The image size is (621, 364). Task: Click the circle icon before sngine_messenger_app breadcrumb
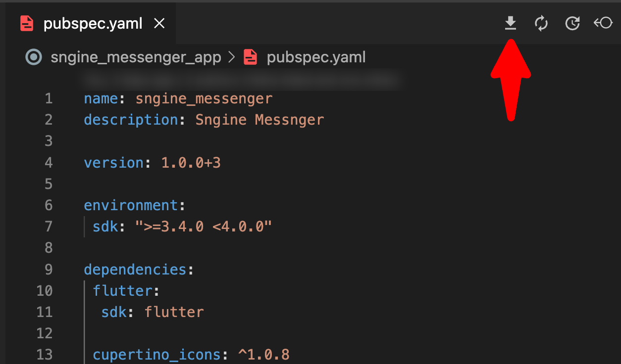[34, 57]
